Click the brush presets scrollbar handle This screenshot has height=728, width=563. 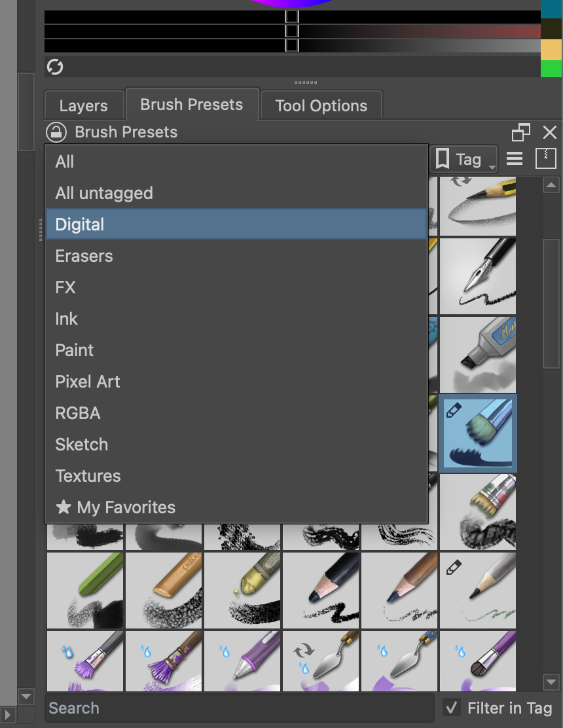551,304
